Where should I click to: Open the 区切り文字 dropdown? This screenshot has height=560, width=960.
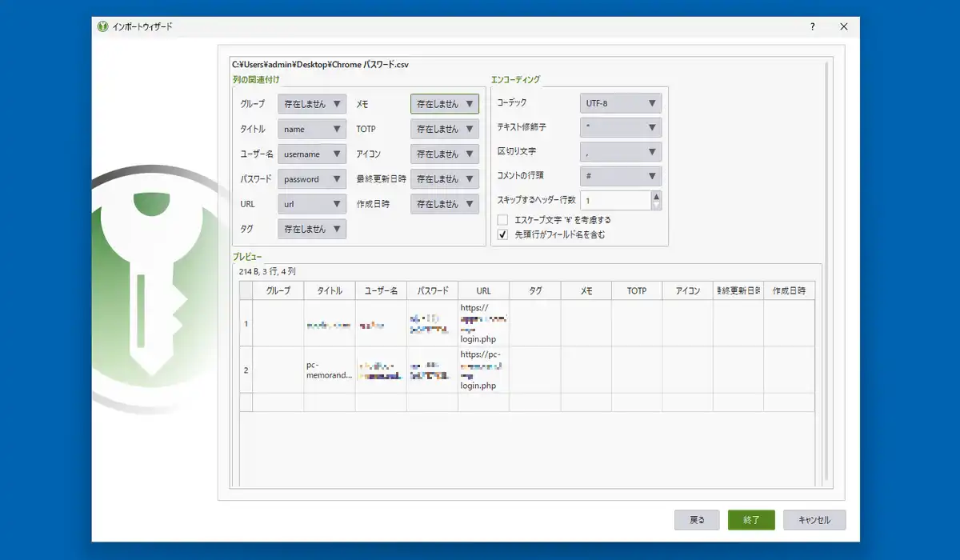point(621,151)
